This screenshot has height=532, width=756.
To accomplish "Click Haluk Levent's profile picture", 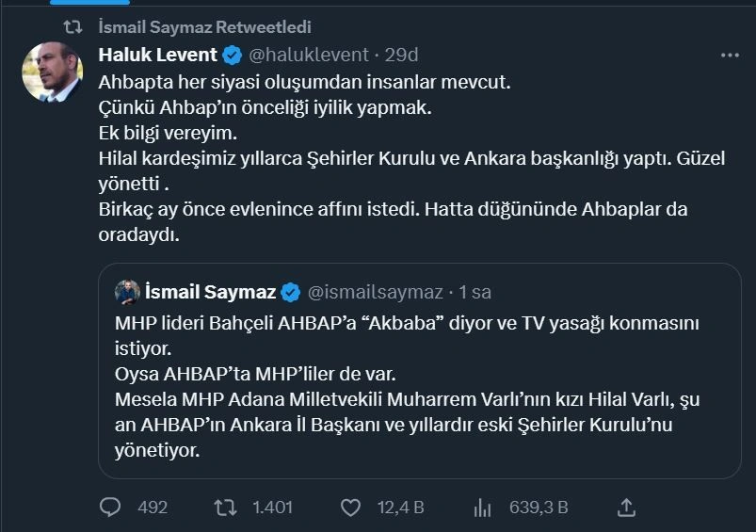I will (53, 72).
